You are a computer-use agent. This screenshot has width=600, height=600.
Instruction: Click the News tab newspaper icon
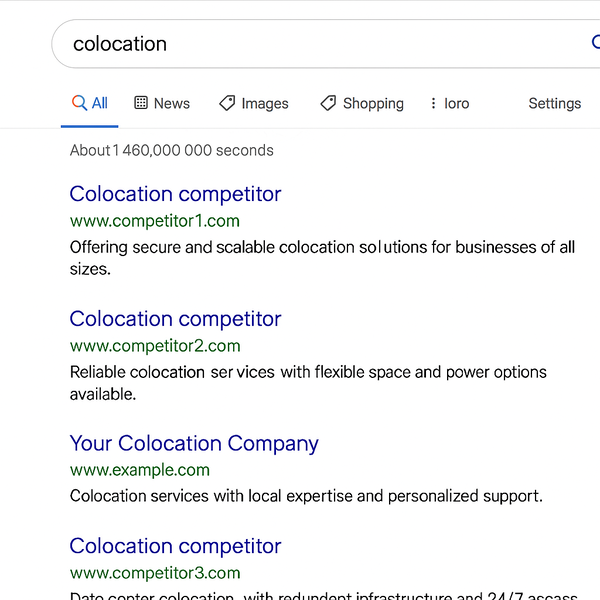coord(141,103)
